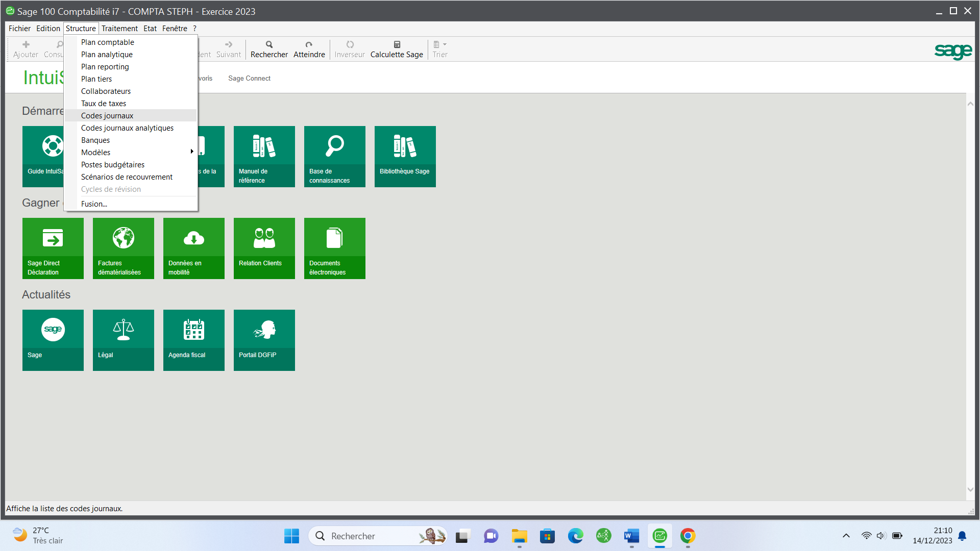
Task: Open Données en mobilité tile
Action: 193,248
